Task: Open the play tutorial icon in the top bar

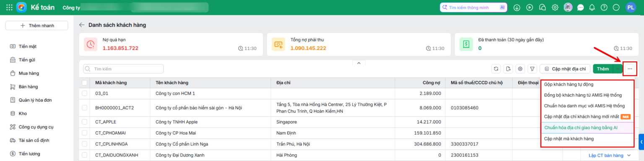Action: tap(530, 8)
